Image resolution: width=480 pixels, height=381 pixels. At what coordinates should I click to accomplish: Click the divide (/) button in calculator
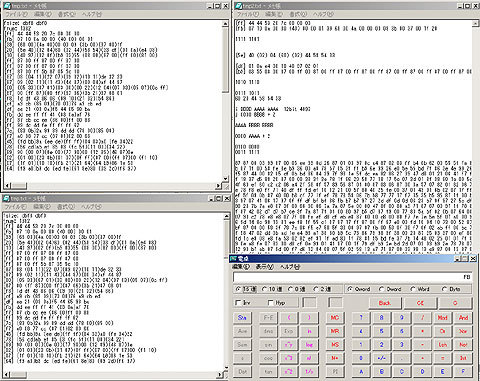(422, 318)
